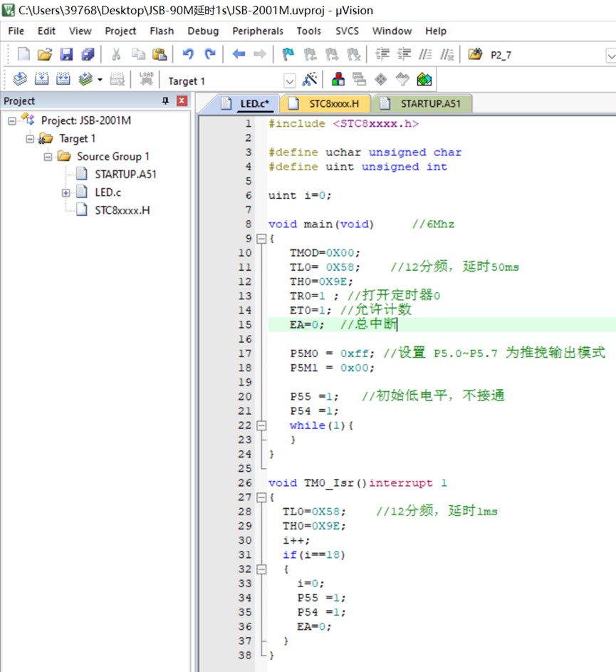Place cursor on line 15 EA=0
616x672 pixels.
(442, 325)
